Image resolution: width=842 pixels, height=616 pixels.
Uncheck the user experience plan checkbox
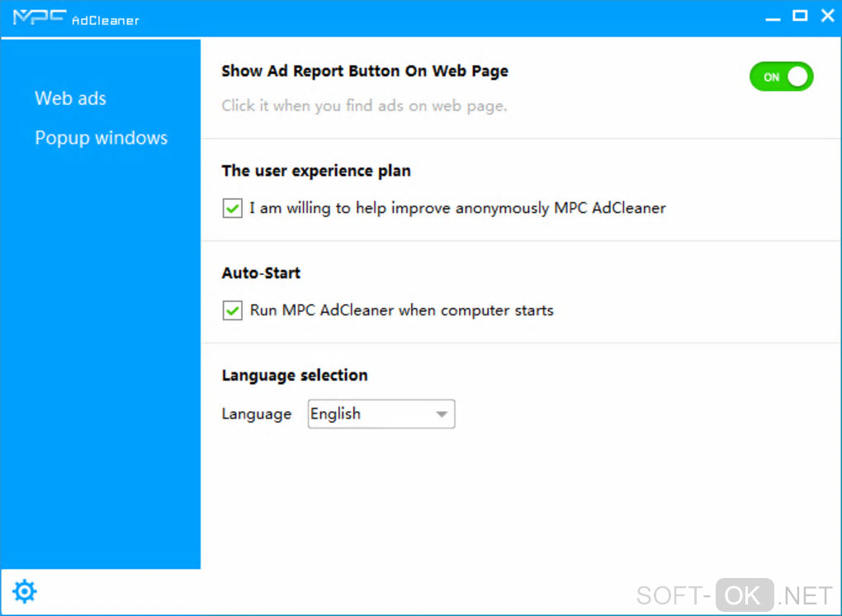click(x=233, y=208)
